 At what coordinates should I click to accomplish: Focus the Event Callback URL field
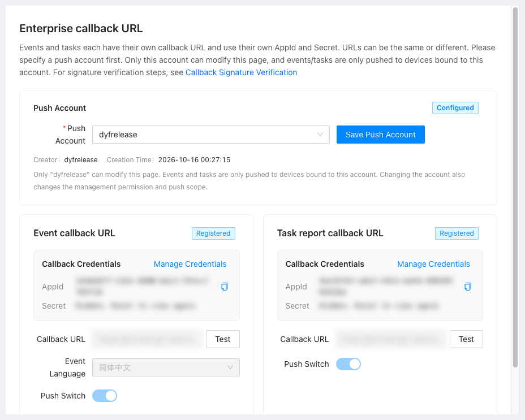click(x=147, y=339)
